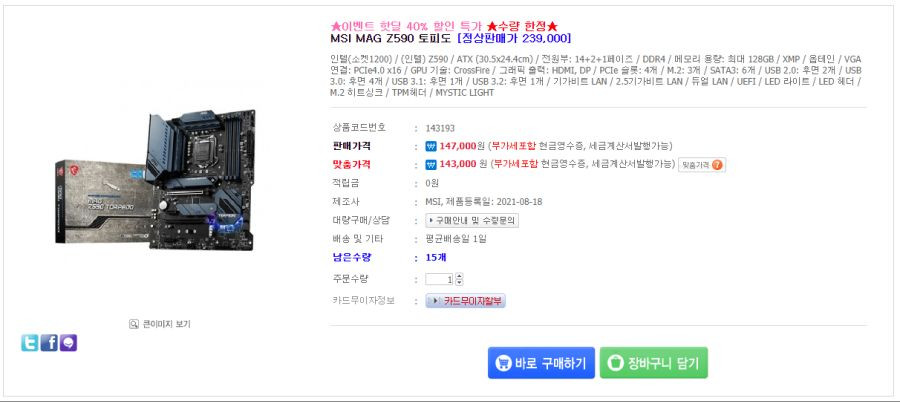
Task: Click the won icon next to 143,000원
Action: click(x=431, y=164)
